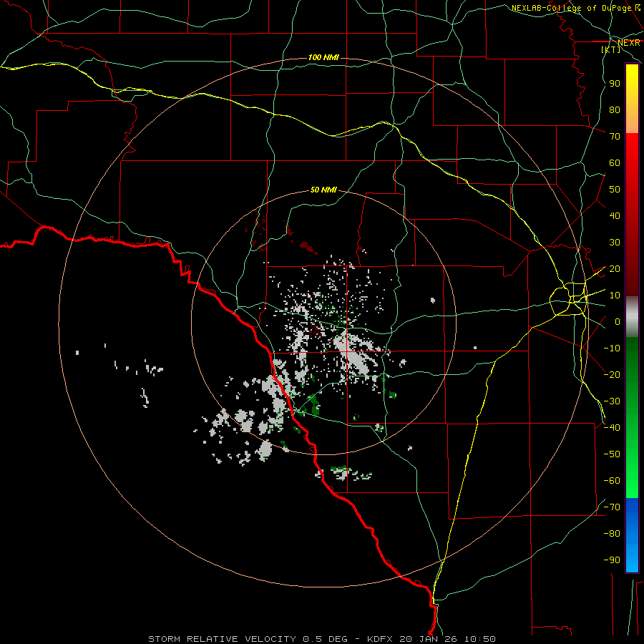644x644 pixels.
Task: Click the NEXR label above color scale
Action: click(x=628, y=43)
